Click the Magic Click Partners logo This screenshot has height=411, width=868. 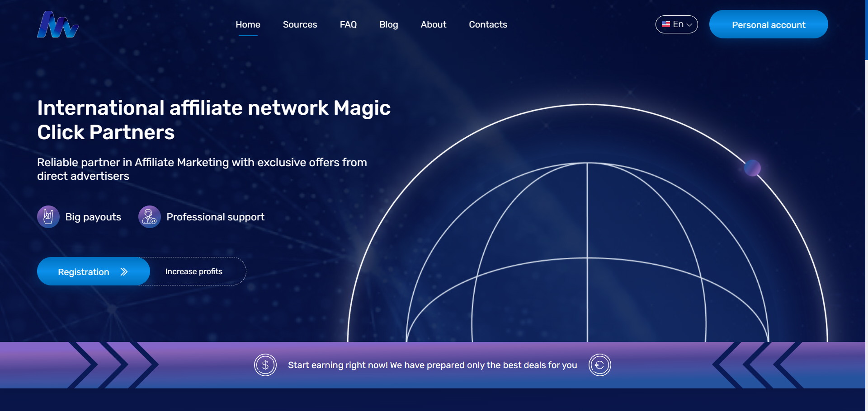click(58, 24)
